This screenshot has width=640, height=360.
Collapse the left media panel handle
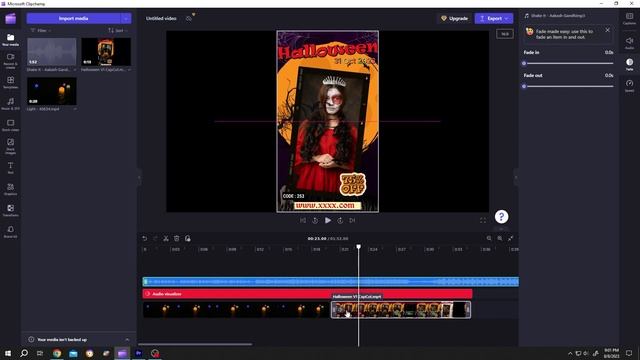(139, 178)
